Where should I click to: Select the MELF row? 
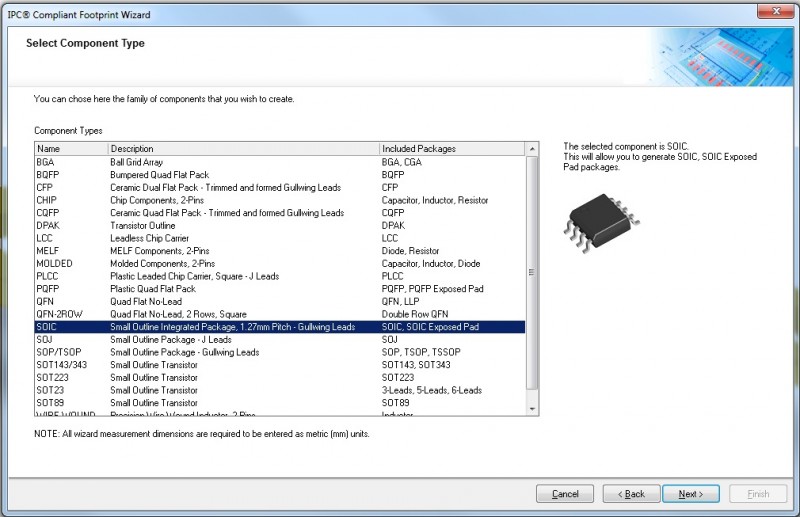tap(280, 251)
